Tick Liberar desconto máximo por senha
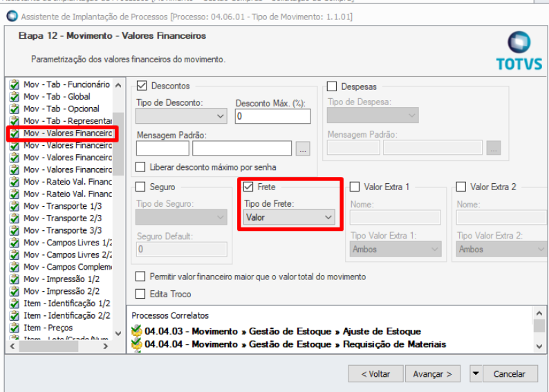Viewport: 549px width, 392px height. point(140,167)
